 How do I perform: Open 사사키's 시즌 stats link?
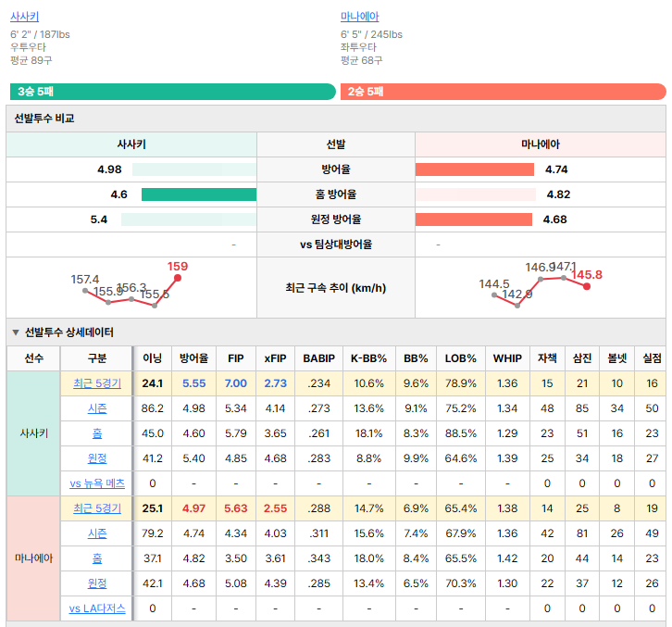point(97,408)
